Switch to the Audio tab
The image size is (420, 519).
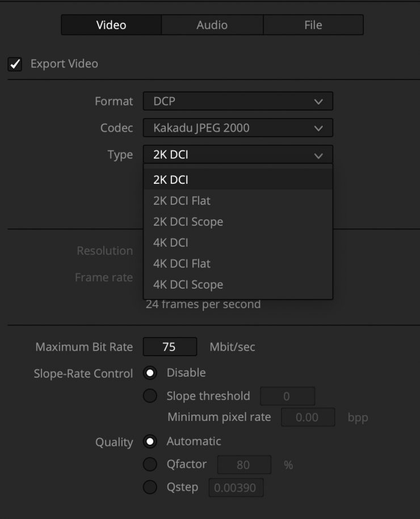(x=212, y=25)
